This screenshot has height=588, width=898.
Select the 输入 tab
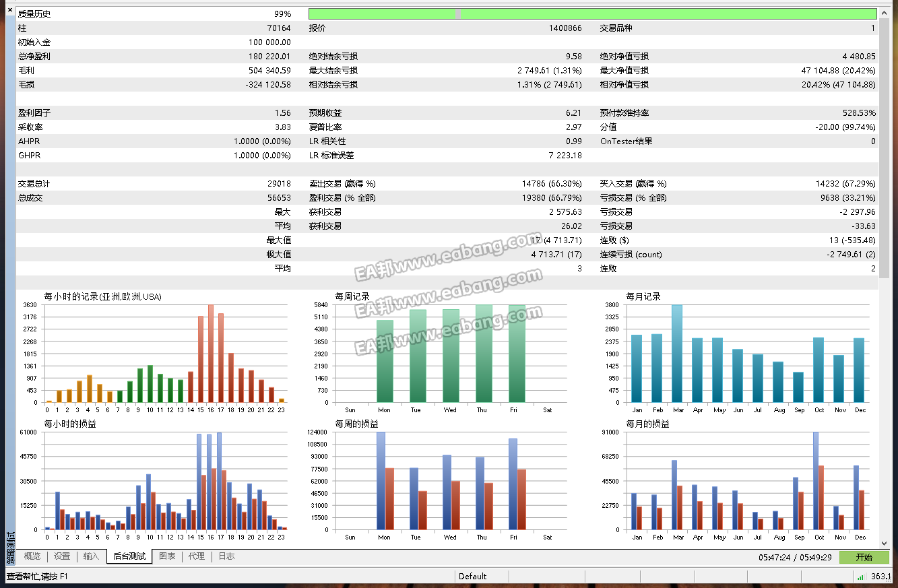click(91, 556)
